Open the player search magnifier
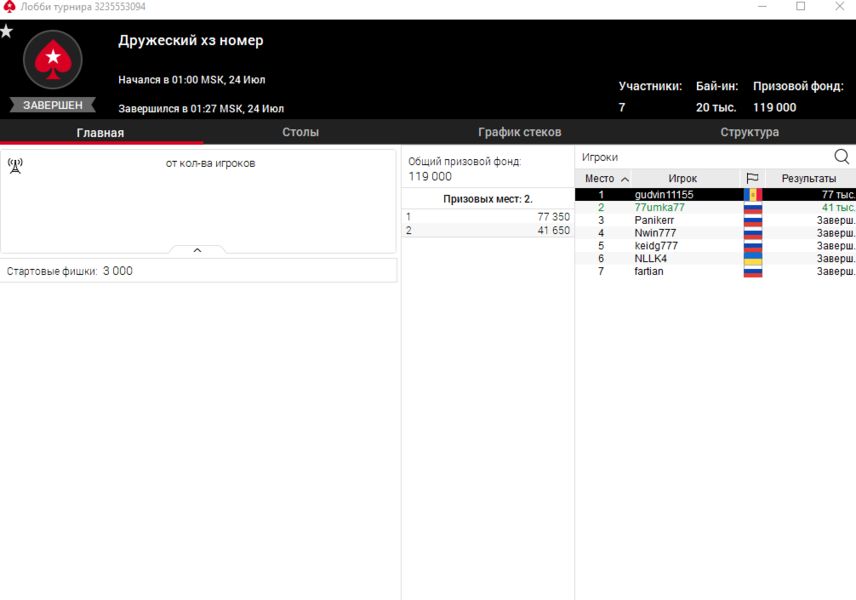Viewport: 856px width, 600px height. coord(841,157)
